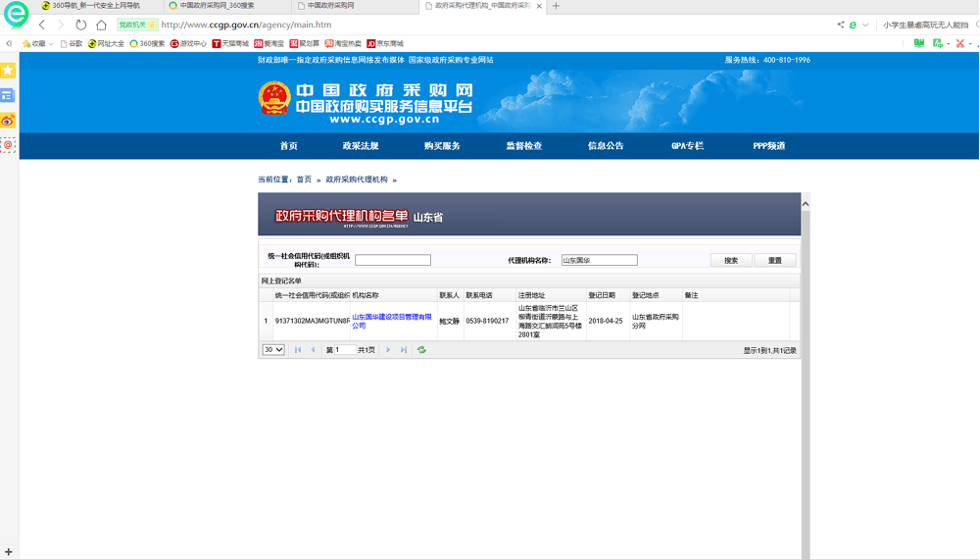Click the green reading-mode book icon
Viewport: 980px width, 560px height.
[x=919, y=43]
